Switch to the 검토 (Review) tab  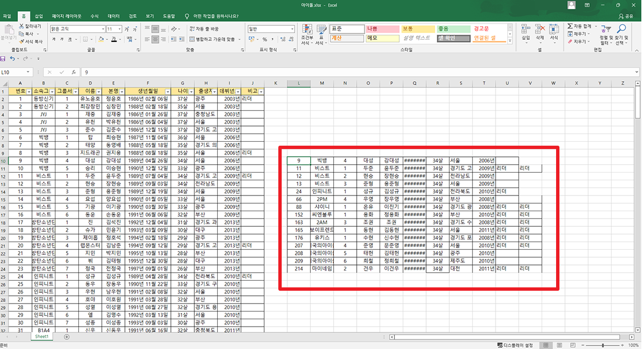click(x=133, y=16)
